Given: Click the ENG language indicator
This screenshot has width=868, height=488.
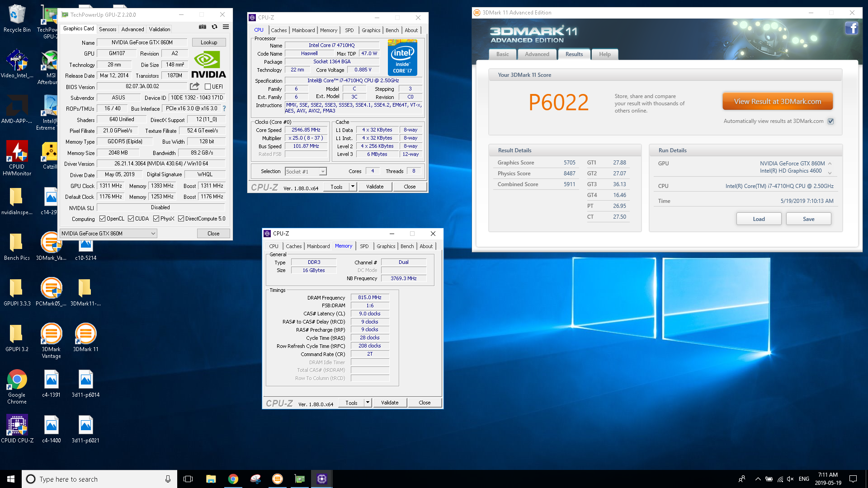Looking at the screenshot, I should click(804, 479).
